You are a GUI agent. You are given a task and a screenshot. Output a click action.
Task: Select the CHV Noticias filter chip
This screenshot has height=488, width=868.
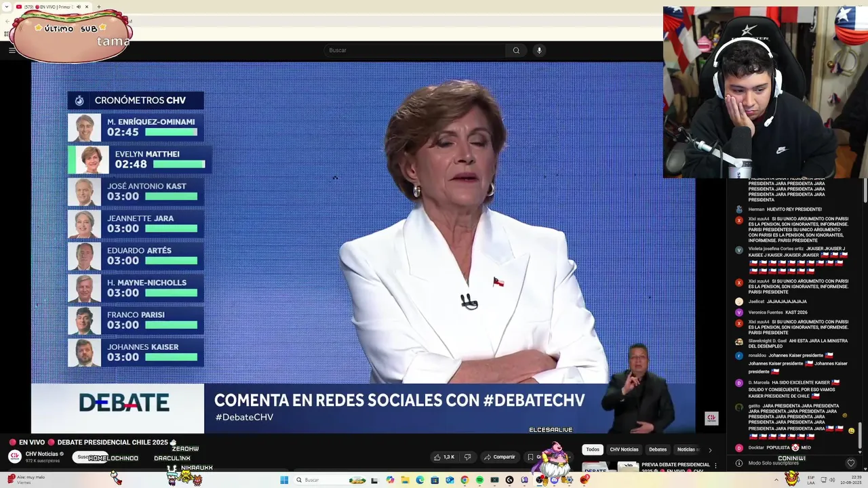[624, 449]
